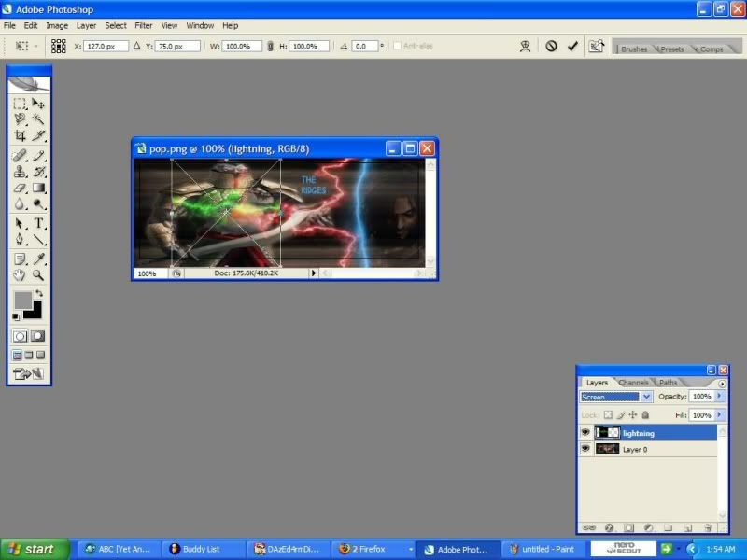The width and height of the screenshot is (747, 560).
Task: Select the Notes tool
Action: [20, 259]
